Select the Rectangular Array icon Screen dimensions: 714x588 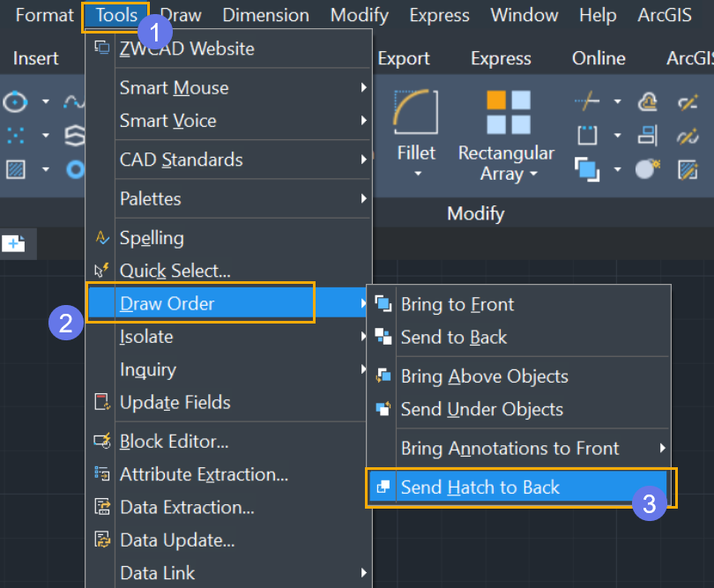coord(509,112)
